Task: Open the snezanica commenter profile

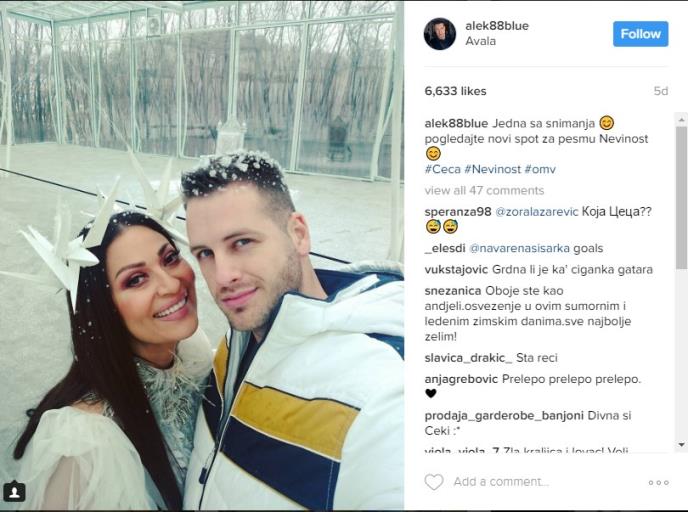Action: pos(453,291)
